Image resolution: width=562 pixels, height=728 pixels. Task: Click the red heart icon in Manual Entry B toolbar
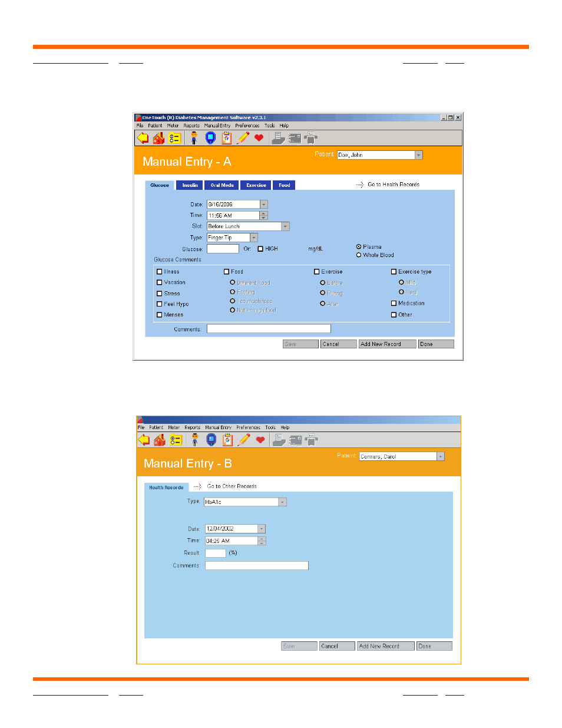click(260, 440)
